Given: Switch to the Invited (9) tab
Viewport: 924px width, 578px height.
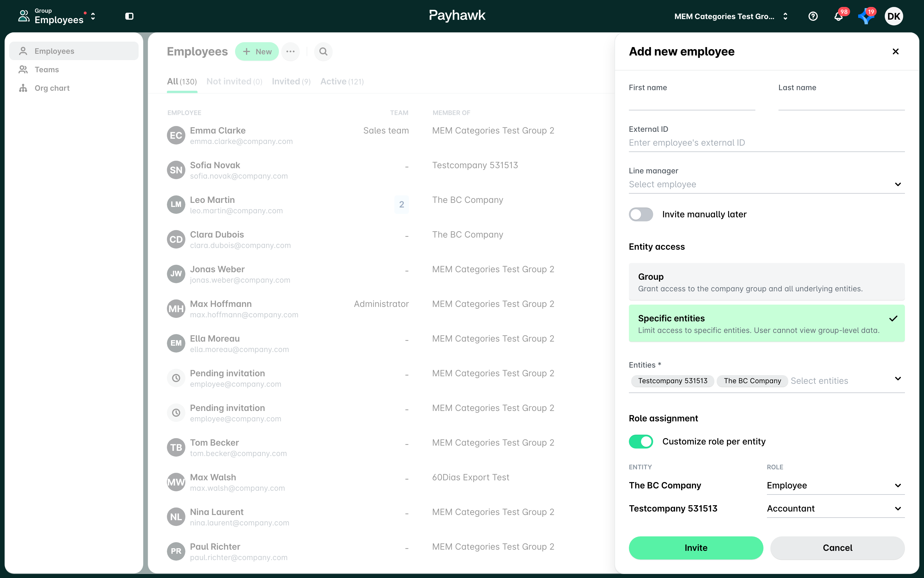Looking at the screenshot, I should click(x=291, y=81).
